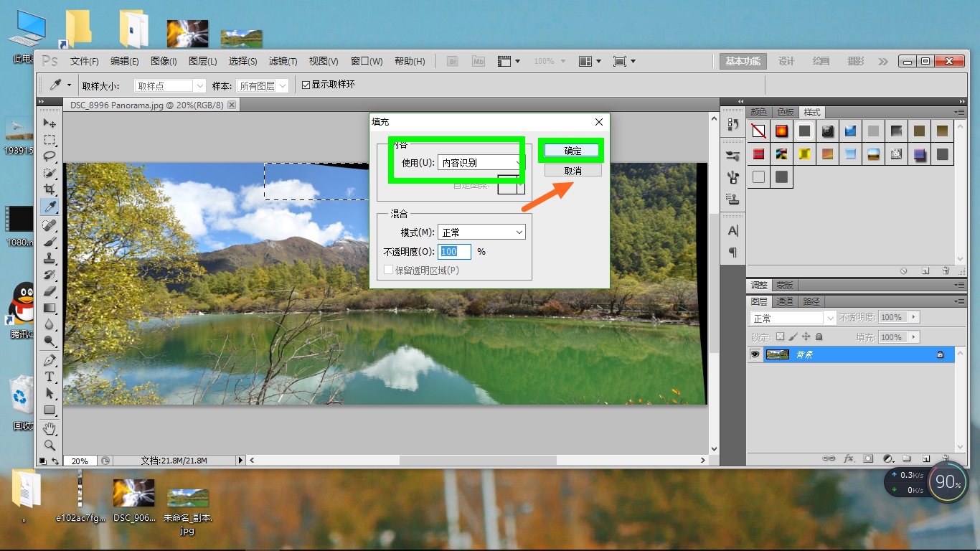
Task: Click the Opacity value field in Fill dialog
Action: pyautogui.click(x=455, y=251)
